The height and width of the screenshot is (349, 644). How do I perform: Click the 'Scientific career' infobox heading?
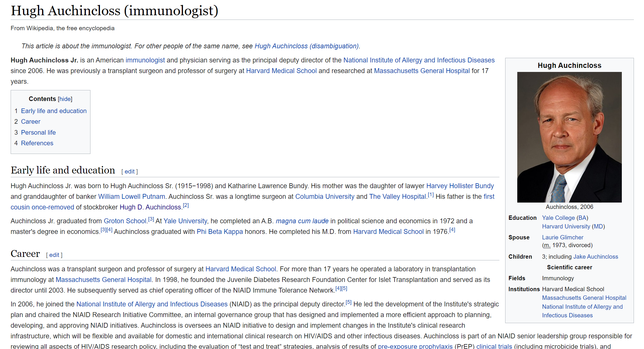click(x=569, y=267)
